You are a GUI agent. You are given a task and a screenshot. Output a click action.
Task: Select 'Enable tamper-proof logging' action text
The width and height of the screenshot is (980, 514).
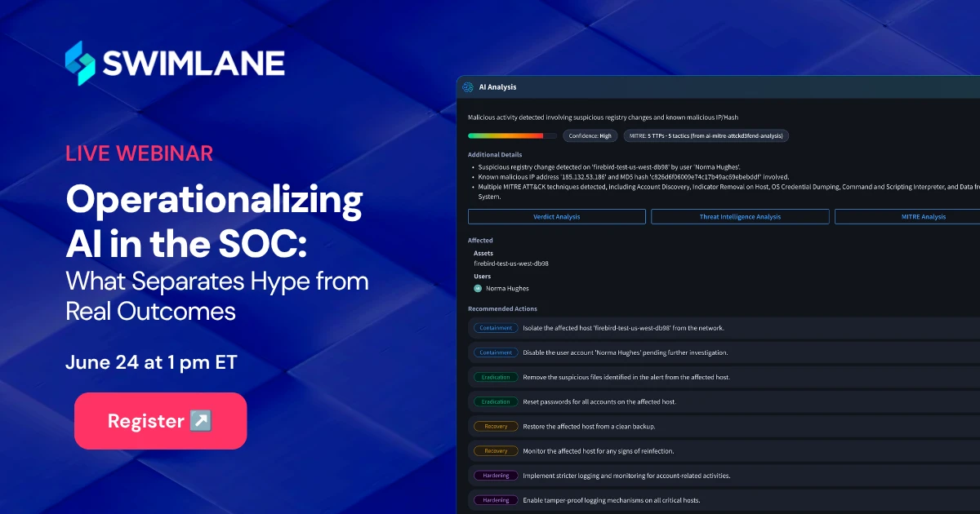[x=612, y=499]
